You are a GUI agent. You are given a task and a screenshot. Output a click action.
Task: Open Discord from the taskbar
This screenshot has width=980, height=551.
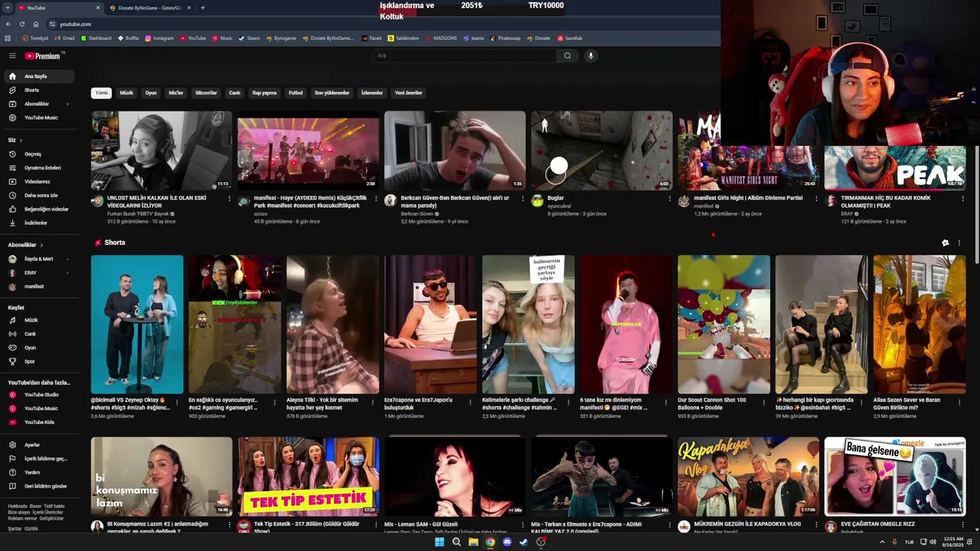[x=507, y=542]
